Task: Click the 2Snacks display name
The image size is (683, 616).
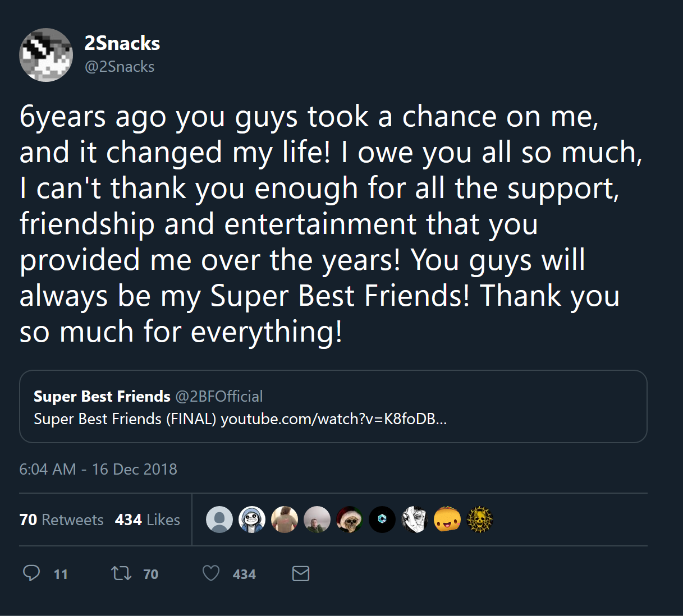Action: tap(122, 43)
